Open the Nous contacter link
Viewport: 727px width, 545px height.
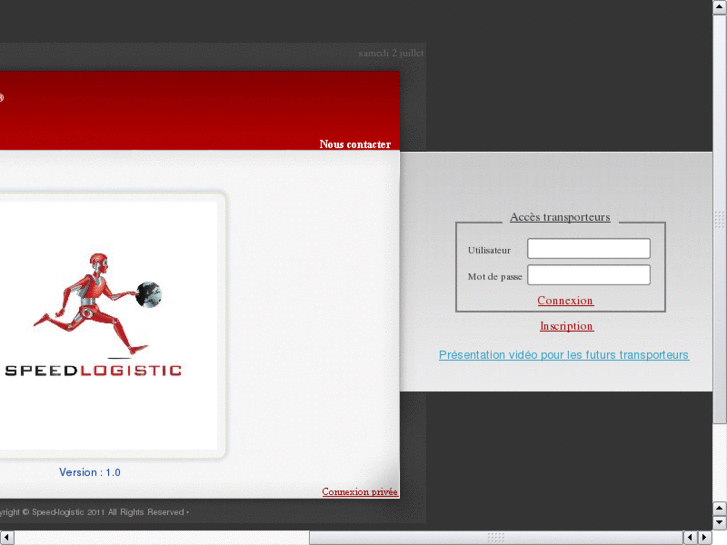pos(355,144)
